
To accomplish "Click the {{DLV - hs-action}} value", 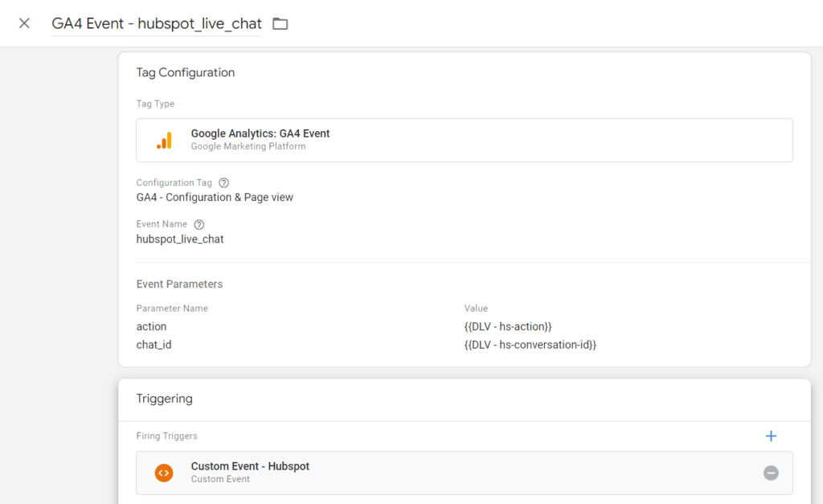I will coord(508,326).
